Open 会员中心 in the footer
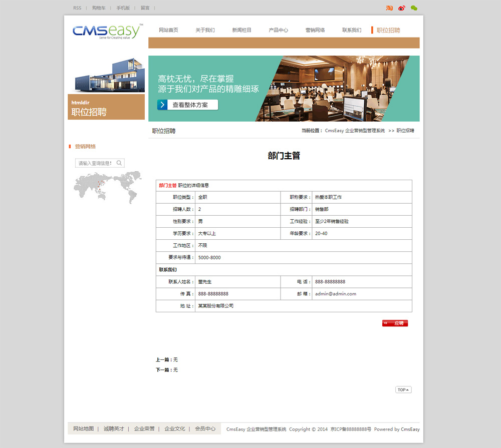The image size is (501, 448). tap(205, 429)
